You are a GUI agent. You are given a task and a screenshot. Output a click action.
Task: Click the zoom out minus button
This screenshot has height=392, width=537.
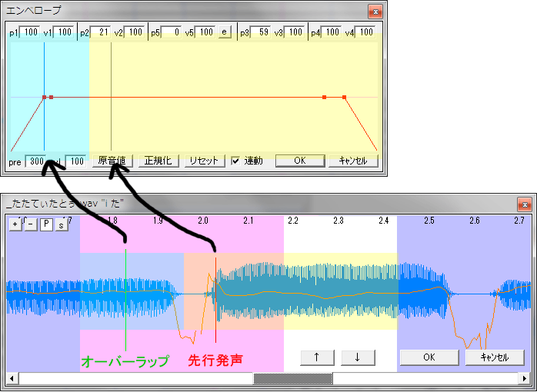(x=30, y=224)
